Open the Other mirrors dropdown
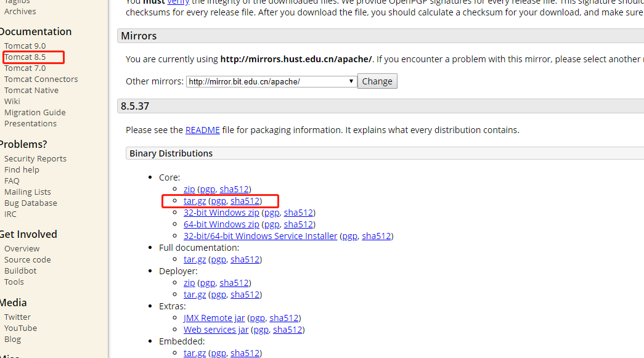644x358 pixels. 271,81
